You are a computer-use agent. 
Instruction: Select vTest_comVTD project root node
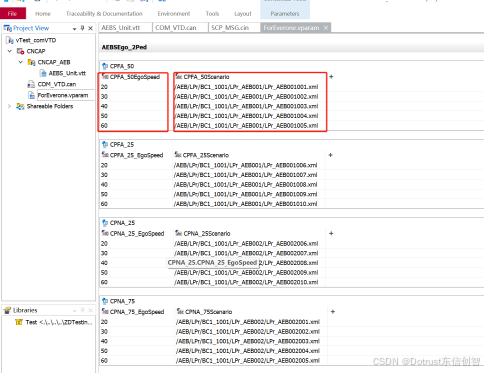(36, 40)
